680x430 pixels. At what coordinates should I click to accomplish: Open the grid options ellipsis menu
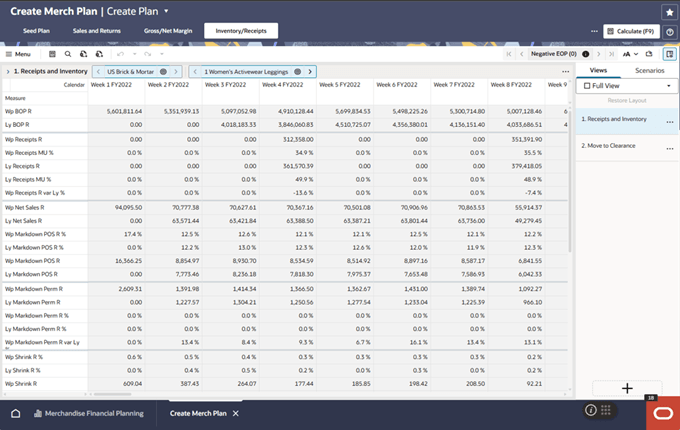(566, 72)
